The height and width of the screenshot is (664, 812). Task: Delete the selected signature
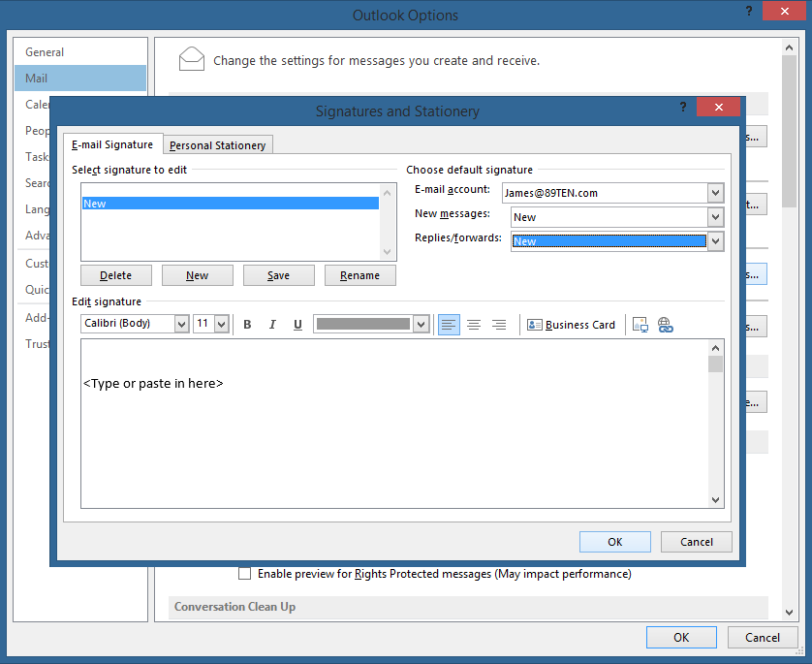[x=116, y=275]
